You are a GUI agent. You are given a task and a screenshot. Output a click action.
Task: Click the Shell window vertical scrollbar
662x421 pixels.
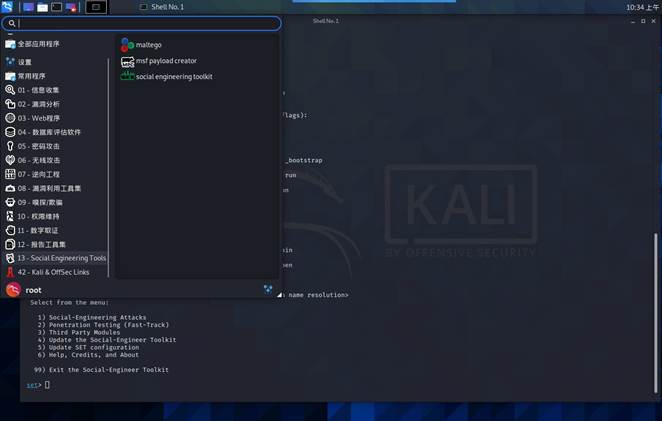pyautogui.click(x=655, y=312)
